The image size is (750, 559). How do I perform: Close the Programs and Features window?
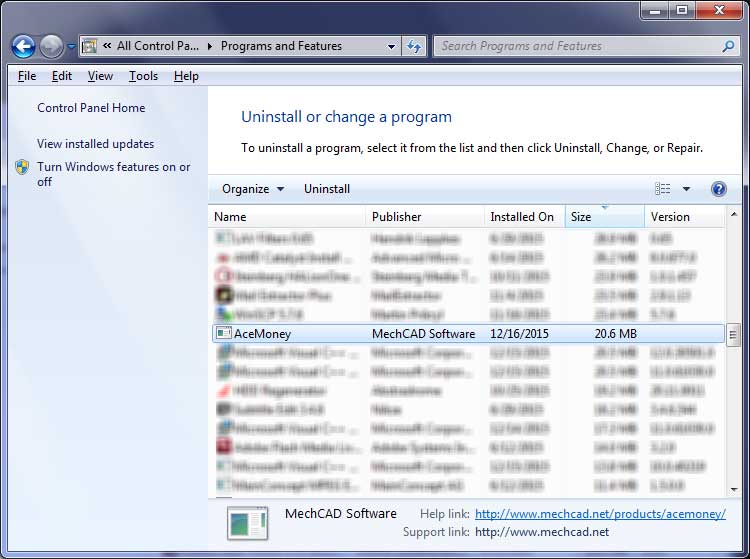tap(718, 11)
